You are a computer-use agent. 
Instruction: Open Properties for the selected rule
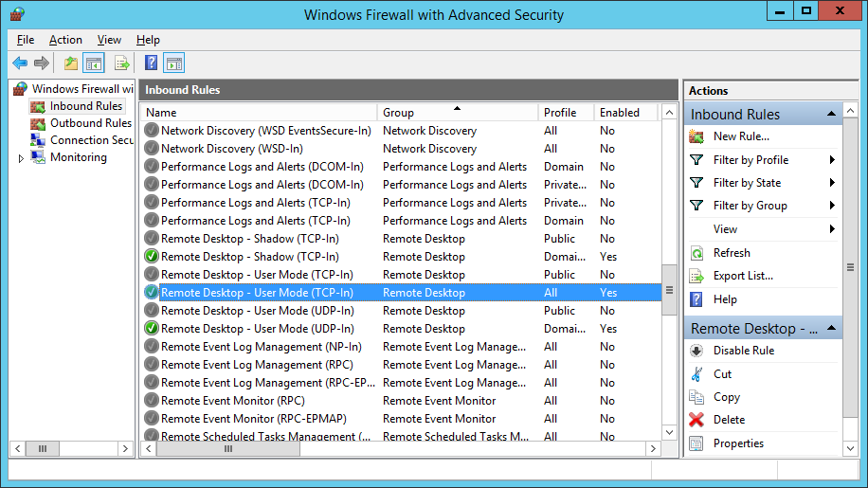(738, 443)
